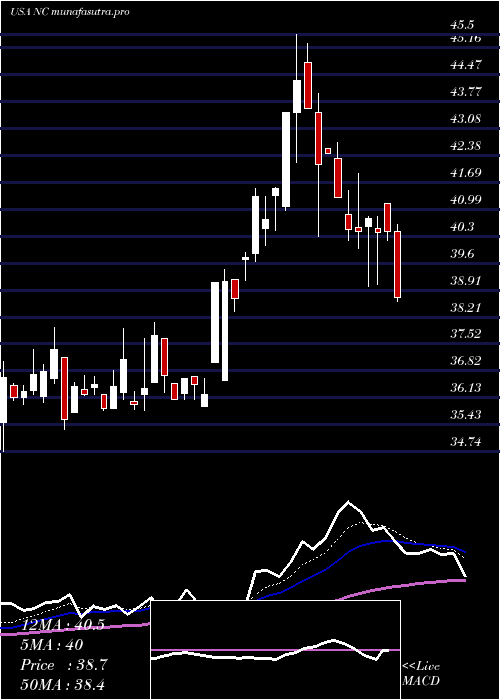This screenshot has height=700, width=500.
Task: Select the 35.43 price axis label
Action: [x=466, y=415]
